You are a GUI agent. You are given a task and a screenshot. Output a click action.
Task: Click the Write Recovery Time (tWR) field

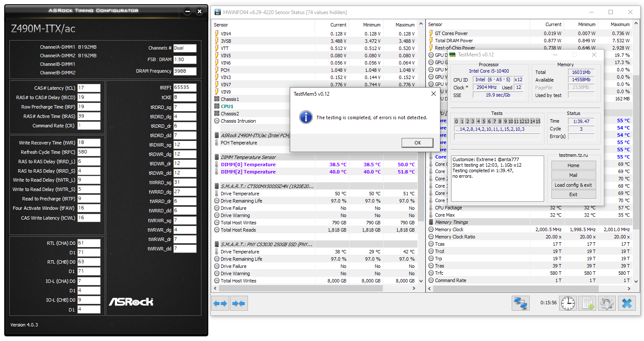click(x=89, y=143)
